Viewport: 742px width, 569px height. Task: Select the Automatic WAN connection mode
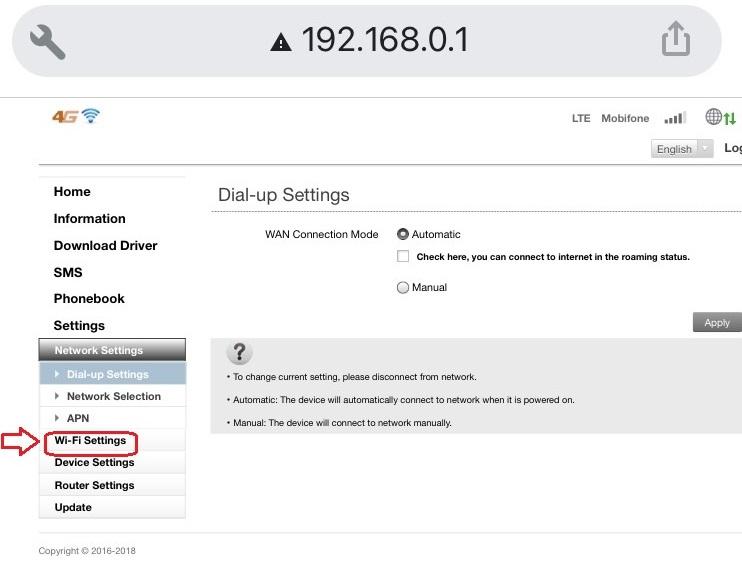click(403, 234)
